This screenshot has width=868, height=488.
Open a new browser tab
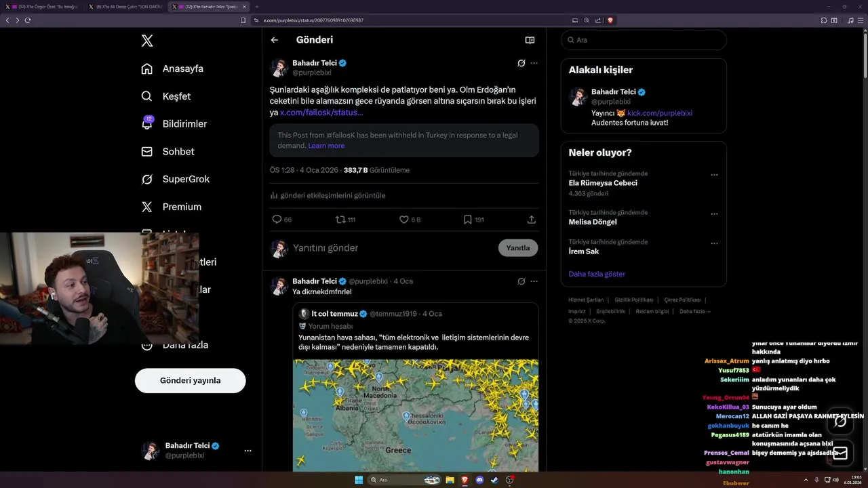[257, 6]
